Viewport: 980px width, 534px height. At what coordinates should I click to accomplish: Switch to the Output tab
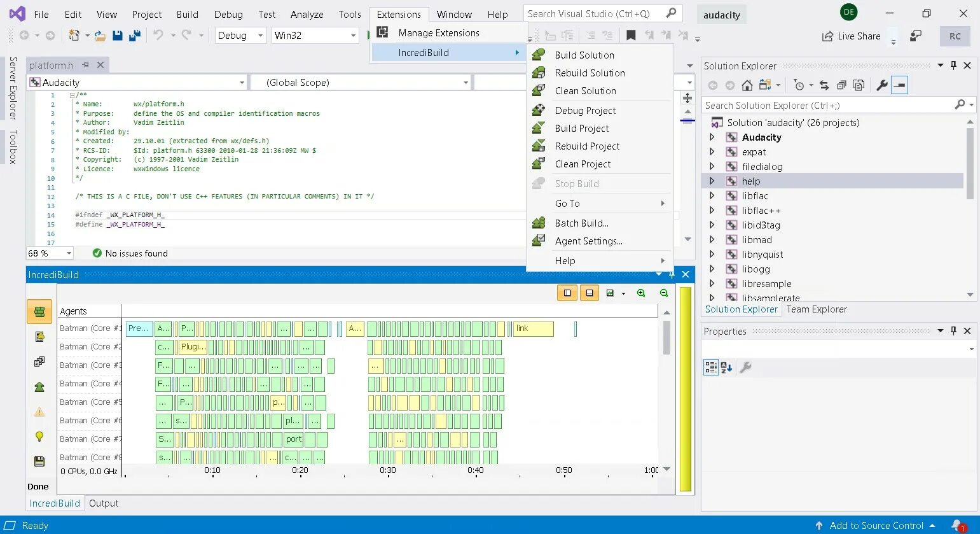[104, 503]
